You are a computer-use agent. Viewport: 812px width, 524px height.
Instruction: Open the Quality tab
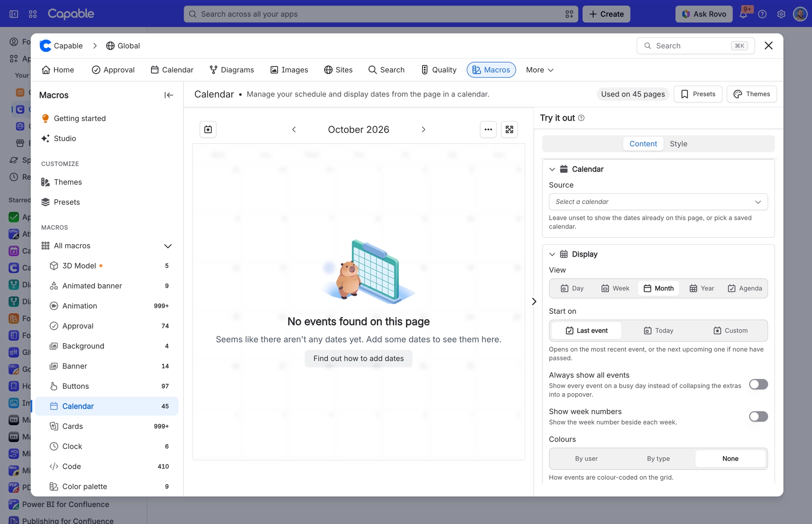tap(438, 70)
